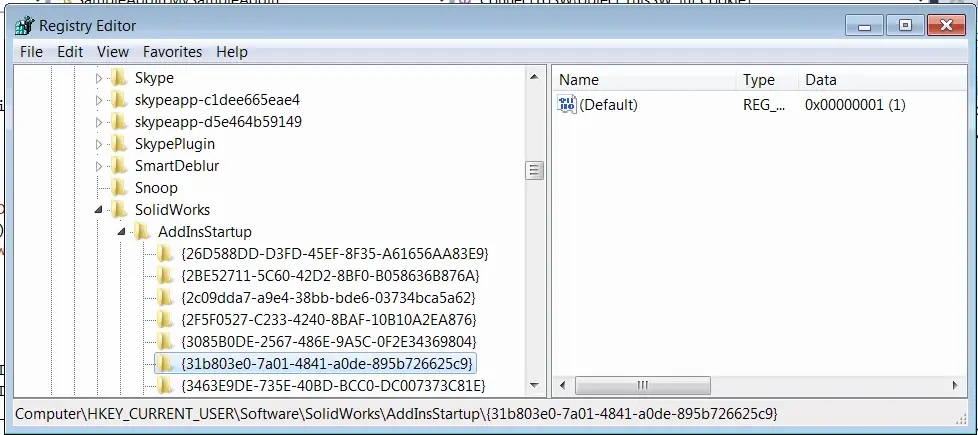978x435 pixels.
Task: Select key {2BE52711-5C60-42D2-8BF0-B058636B876A}
Action: click(330, 275)
